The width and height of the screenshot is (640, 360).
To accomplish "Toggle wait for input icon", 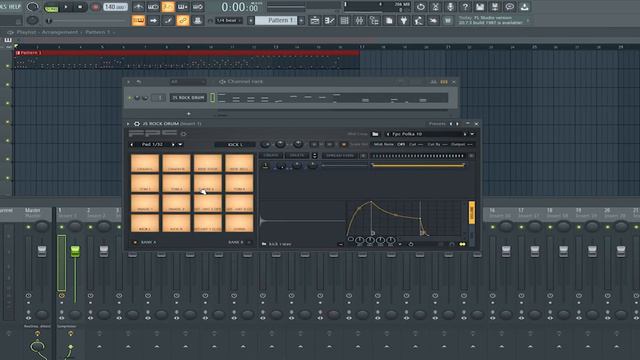I will pos(153,7).
